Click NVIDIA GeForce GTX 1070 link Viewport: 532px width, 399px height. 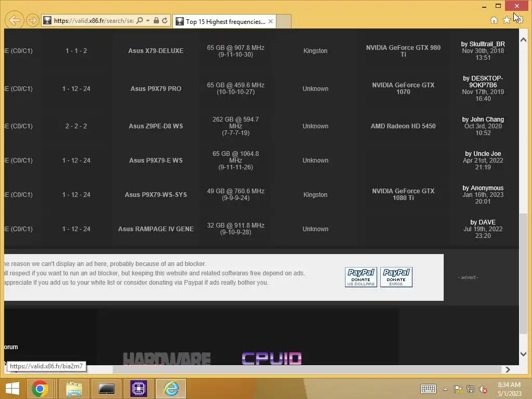pos(403,88)
